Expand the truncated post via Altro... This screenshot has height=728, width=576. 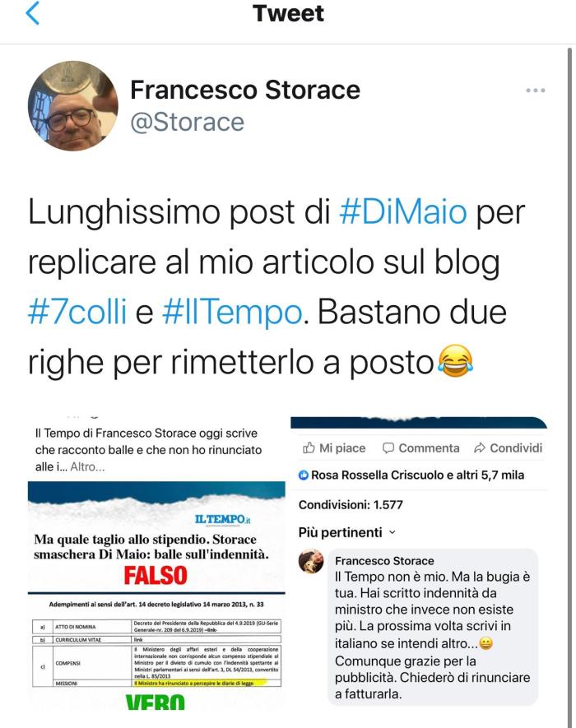[87, 466]
